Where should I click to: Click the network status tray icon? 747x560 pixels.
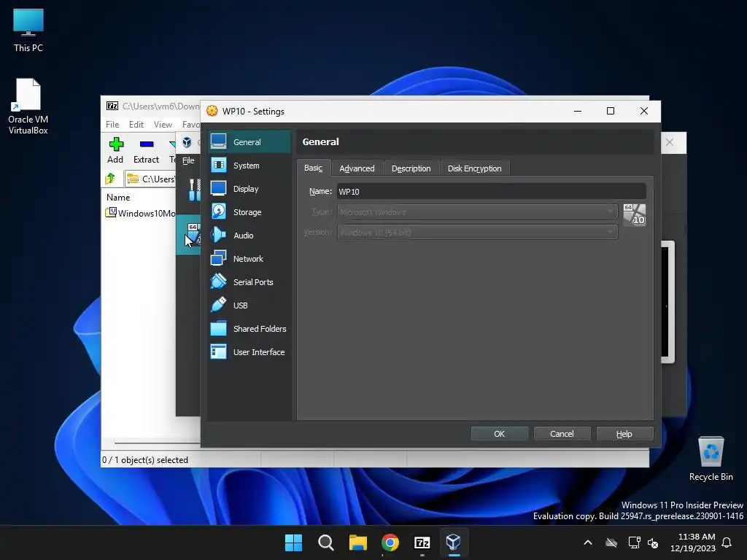[x=634, y=542]
